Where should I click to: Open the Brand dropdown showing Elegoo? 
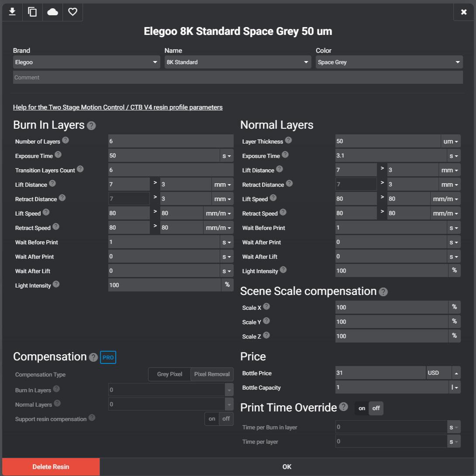click(x=86, y=62)
